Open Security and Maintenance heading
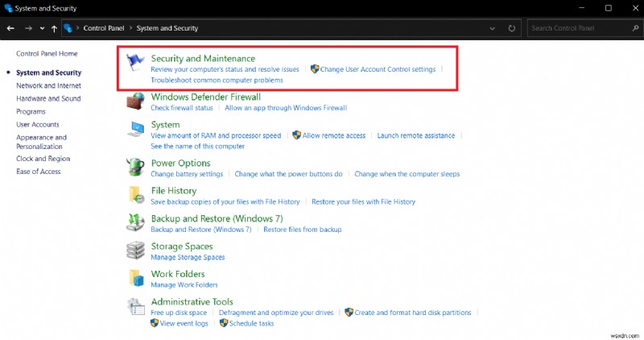The width and height of the screenshot is (644, 340). (x=203, y=58)
